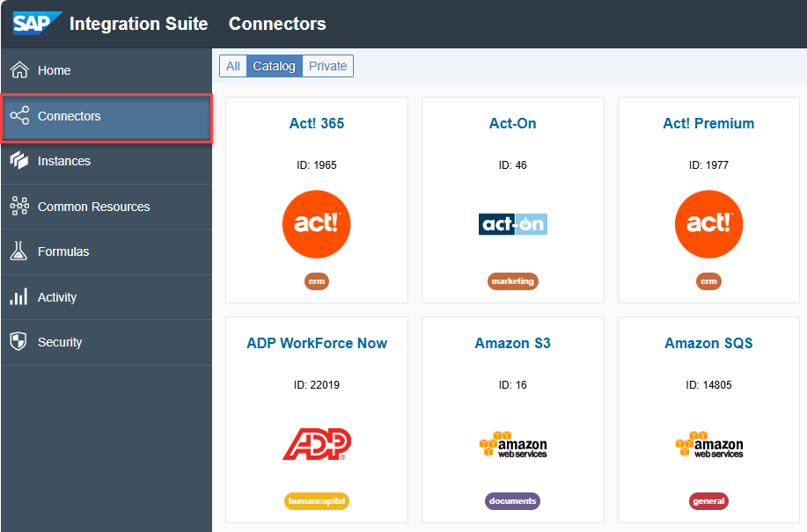View Activity in the sidebar

tap(106, 297)
